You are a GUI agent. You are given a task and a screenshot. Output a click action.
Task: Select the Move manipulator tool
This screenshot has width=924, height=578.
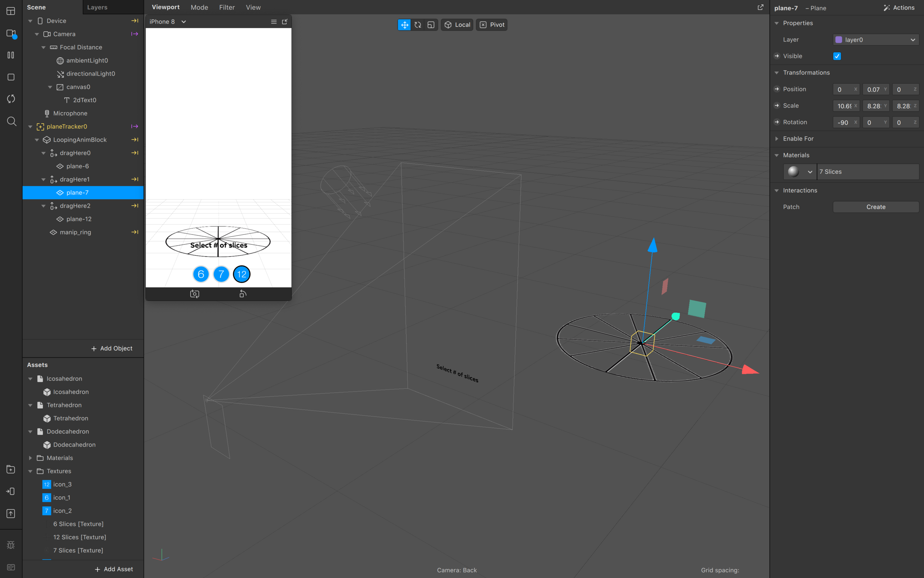[x=404, y=25]
